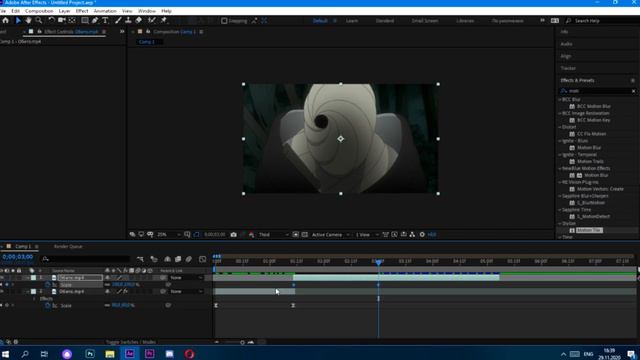
Task: Collapse the Sapphire Time effects category
Action: [560, 210]
